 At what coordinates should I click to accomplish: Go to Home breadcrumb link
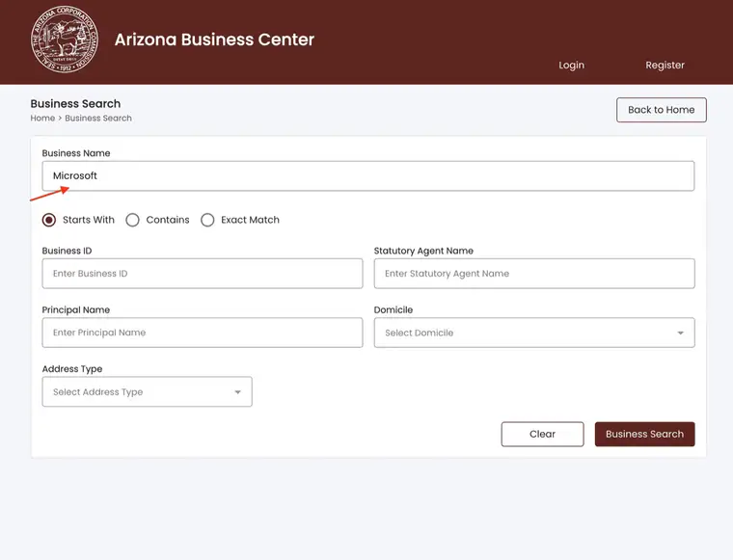(x=42, y=119)
